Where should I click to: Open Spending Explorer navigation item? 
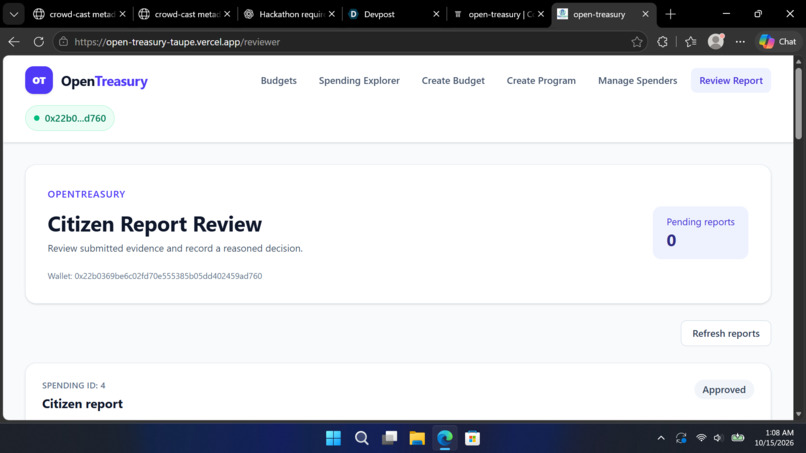[359, 81]
